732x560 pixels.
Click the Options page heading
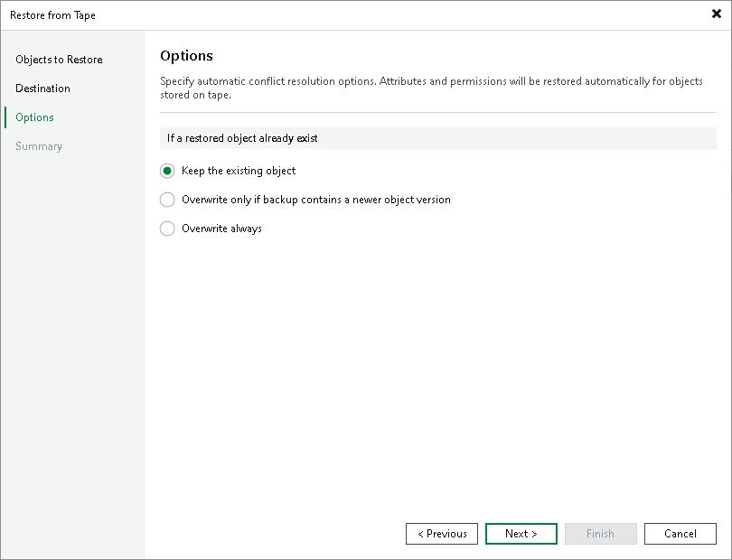[186, 56]
